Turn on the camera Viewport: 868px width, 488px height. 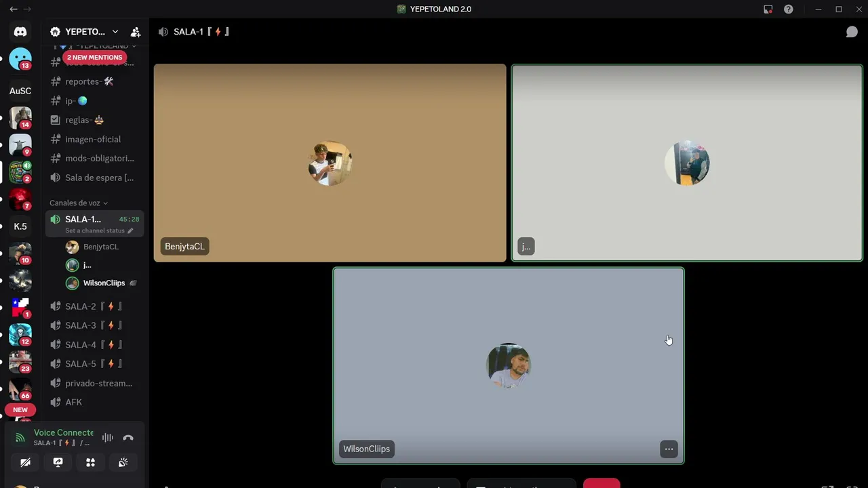point(25,462)
